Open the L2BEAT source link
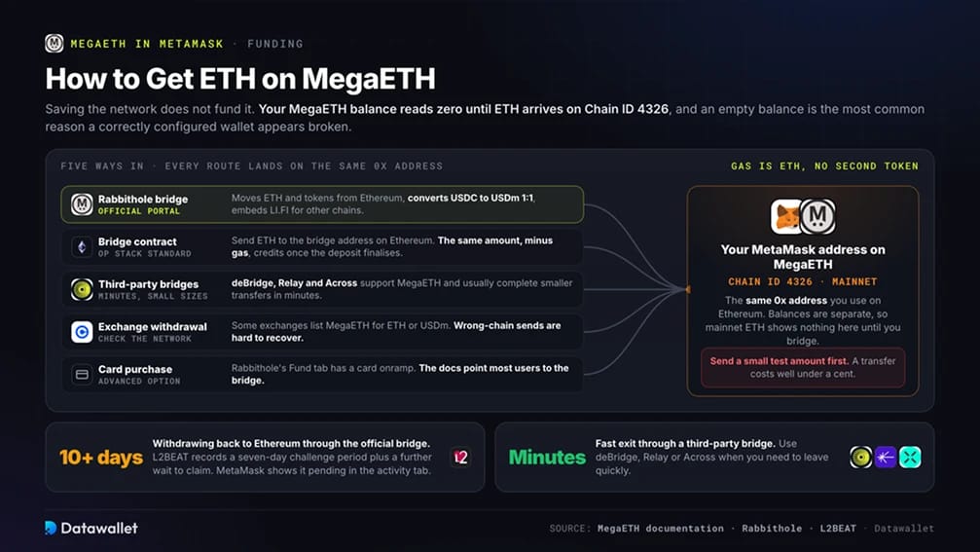The width and height of the screenshot is (980, 552). [838, 529]
